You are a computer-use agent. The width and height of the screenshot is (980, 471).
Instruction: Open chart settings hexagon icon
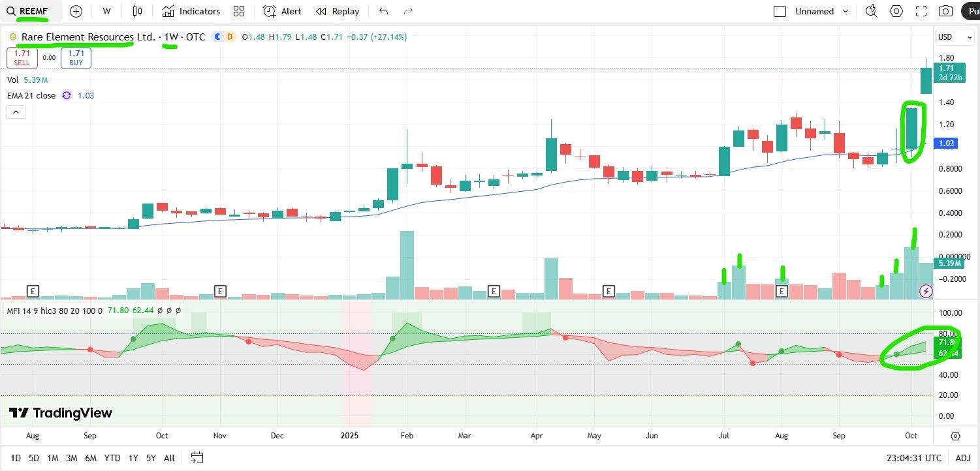[x=896, y=11]
